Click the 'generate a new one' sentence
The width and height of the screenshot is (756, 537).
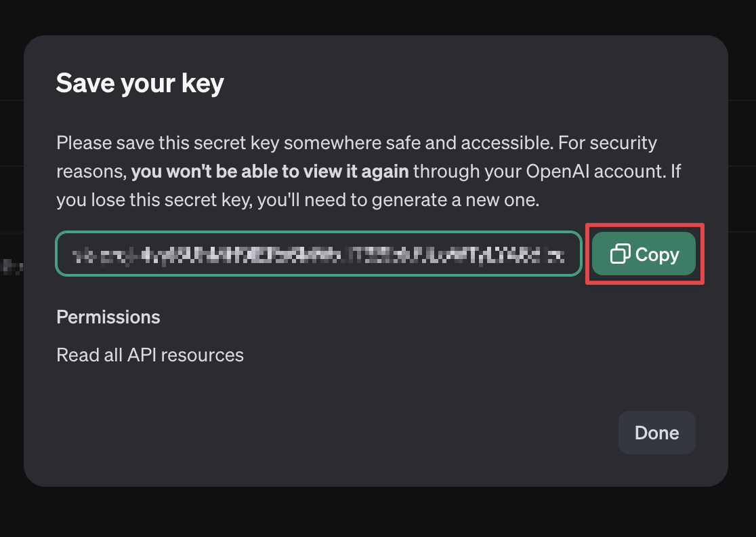298,200
